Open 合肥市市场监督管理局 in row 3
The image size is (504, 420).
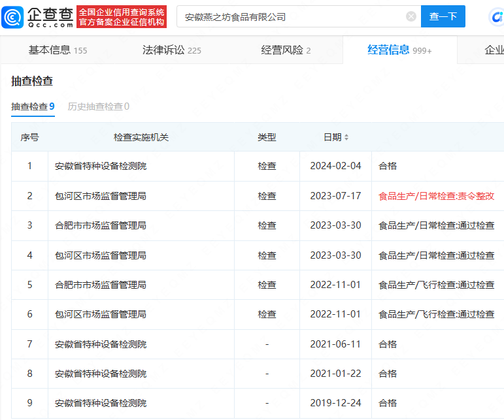coord(100,225)
